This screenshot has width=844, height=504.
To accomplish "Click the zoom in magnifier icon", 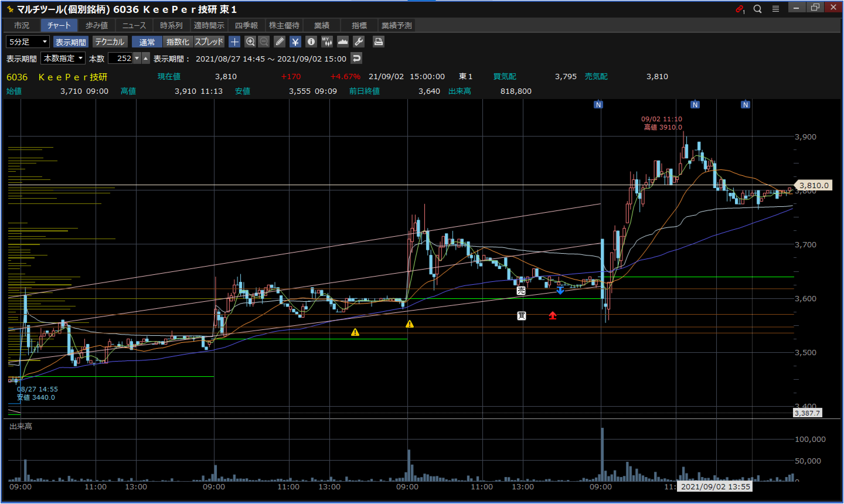I will pos(250,42).
